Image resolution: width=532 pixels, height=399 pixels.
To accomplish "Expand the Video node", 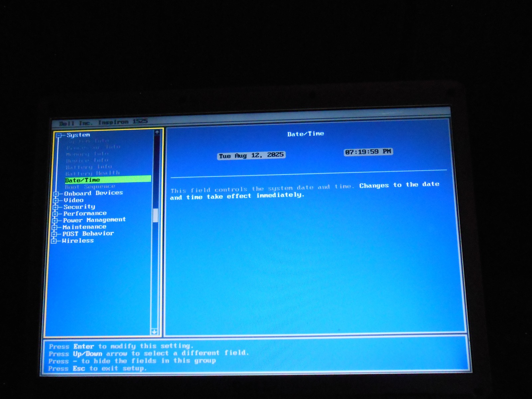I will click(x=56, y=200).
